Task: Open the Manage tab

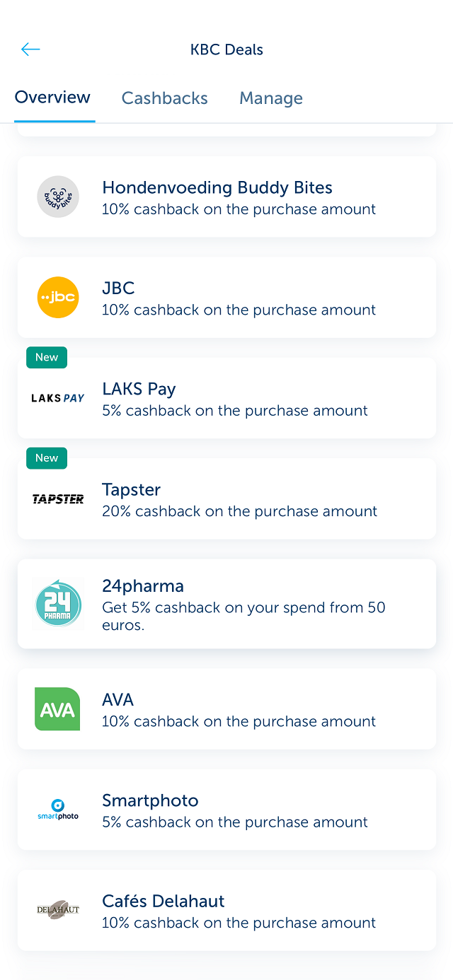Action: 271,98
